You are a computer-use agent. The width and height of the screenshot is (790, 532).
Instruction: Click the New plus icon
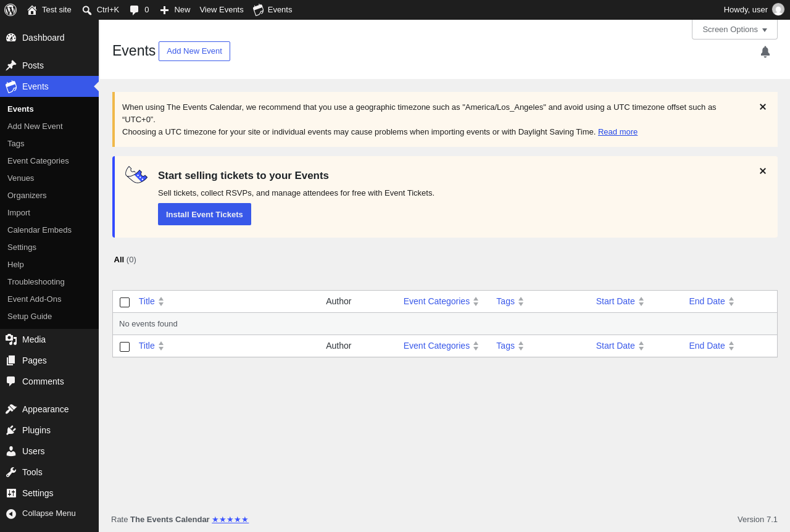click(x=164, y=10)
